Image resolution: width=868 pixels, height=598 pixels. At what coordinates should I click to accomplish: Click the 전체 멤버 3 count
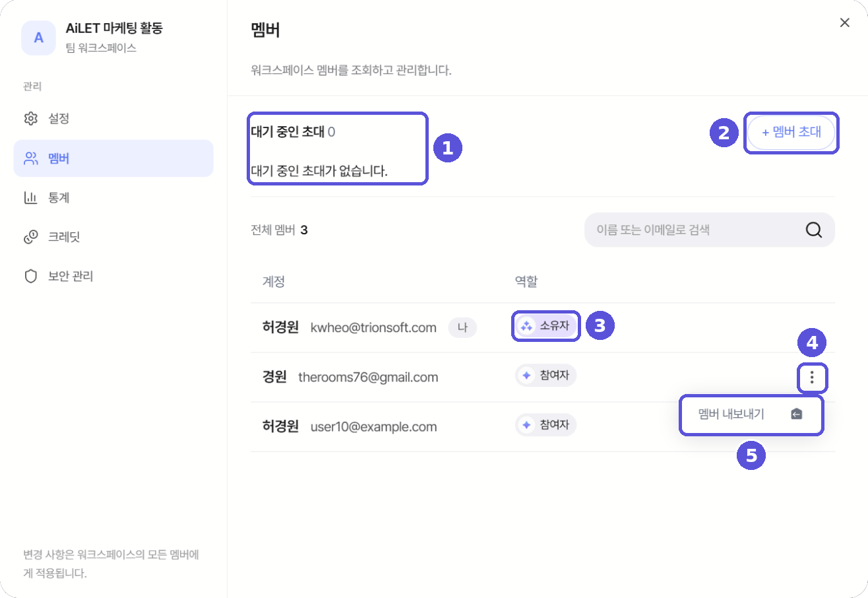pyautogui.click(x=279, y=230)
